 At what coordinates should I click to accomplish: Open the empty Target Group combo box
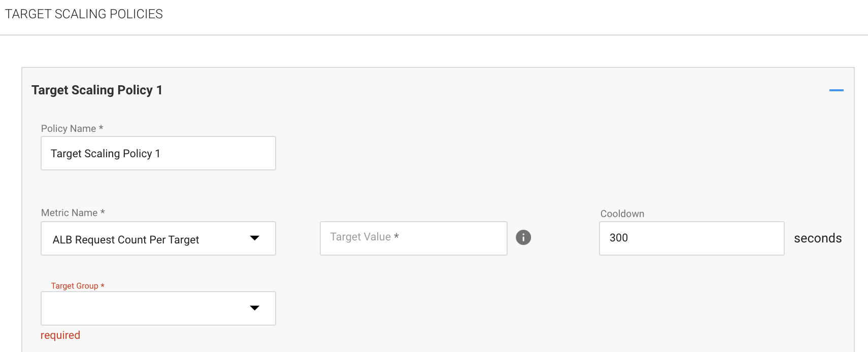coord(142,308)
